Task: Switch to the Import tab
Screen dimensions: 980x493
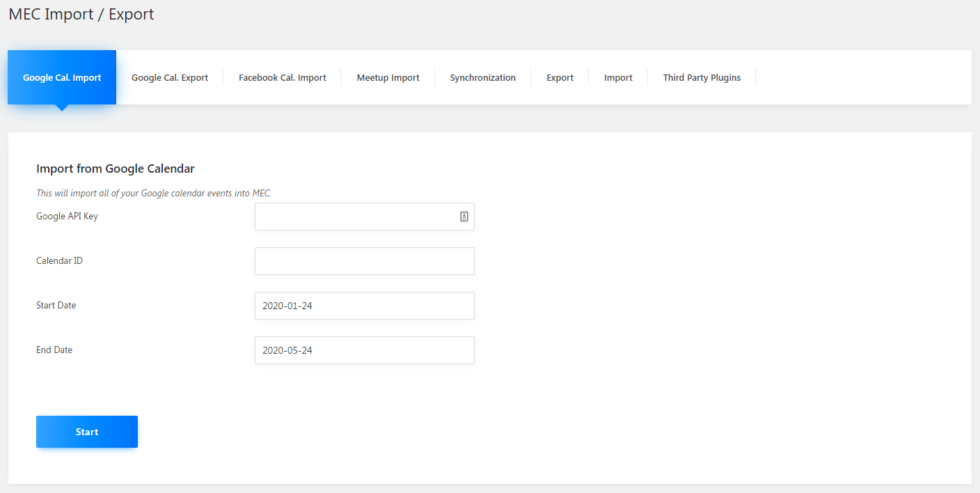Action: pos(618,77)
